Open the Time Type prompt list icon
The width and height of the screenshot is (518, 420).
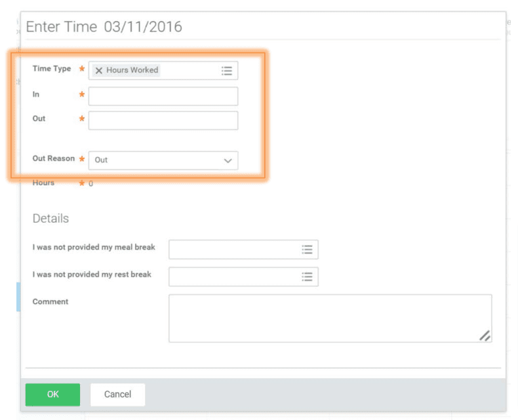pyautogui.click(x=227, y=70)
